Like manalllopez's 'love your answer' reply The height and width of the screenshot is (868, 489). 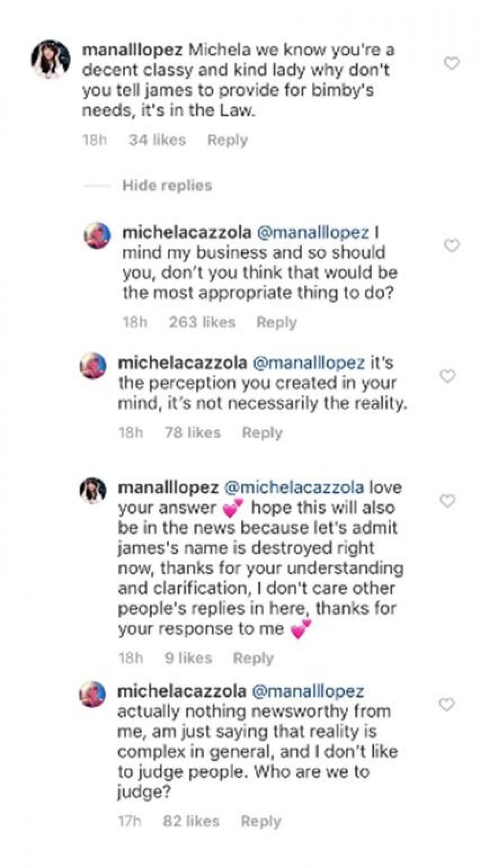pyautogui.click(x=447, y=501)
